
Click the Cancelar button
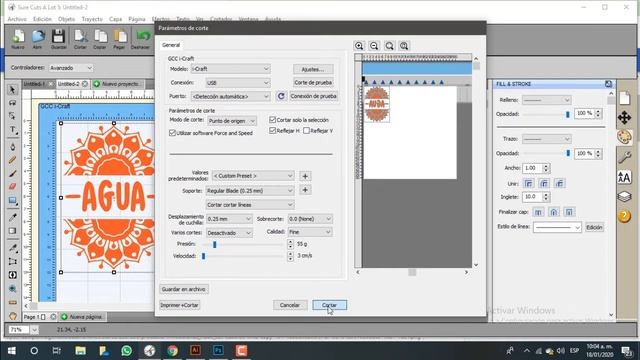pyautogui.click(x=290, y=305)
